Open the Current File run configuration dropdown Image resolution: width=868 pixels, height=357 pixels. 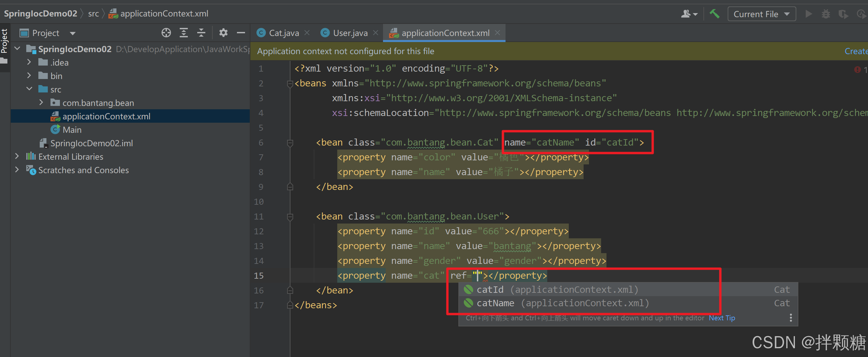point(762,14)
